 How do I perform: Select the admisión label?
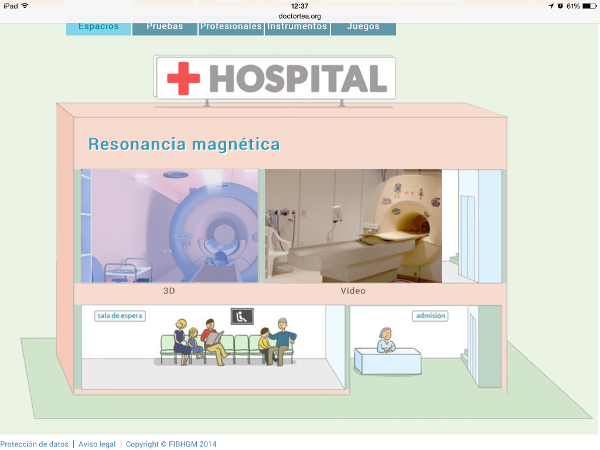429,316
